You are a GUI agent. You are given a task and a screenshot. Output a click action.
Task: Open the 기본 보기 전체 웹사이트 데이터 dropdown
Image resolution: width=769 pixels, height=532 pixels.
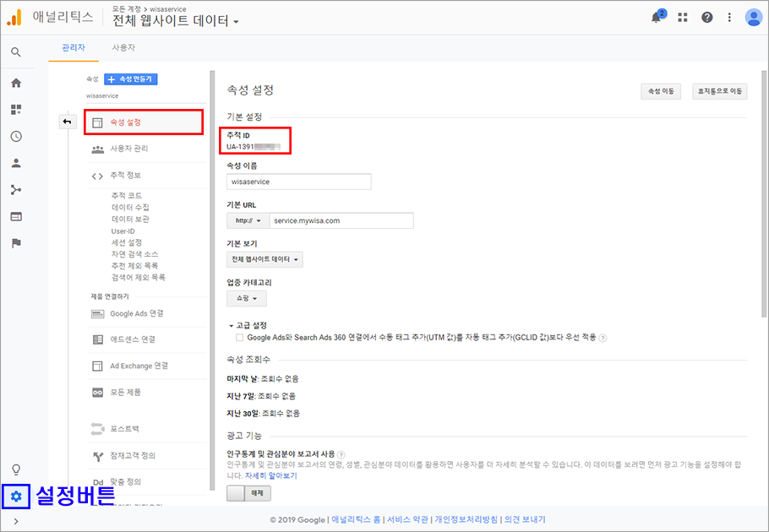pos(265,259)
